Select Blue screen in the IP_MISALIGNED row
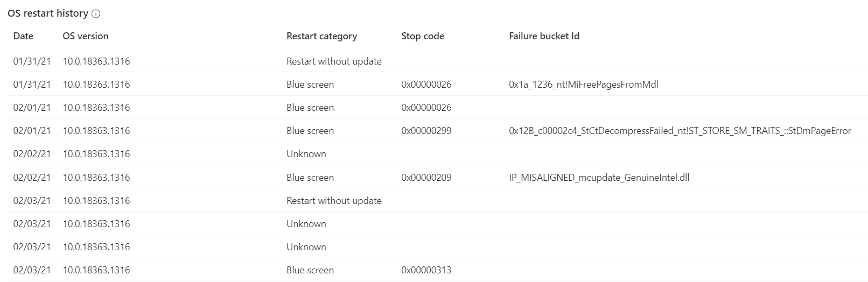Screen dimensions: 868x282 (x=310, y=178)
